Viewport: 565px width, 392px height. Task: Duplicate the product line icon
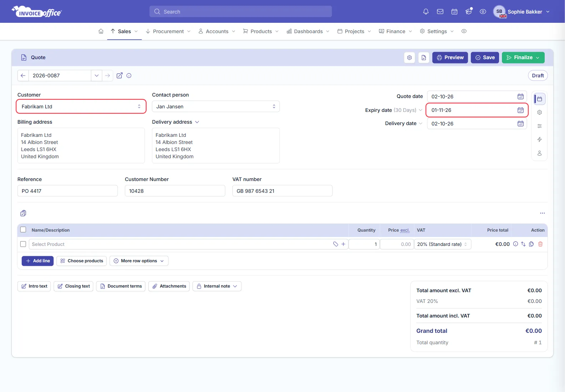531,244
